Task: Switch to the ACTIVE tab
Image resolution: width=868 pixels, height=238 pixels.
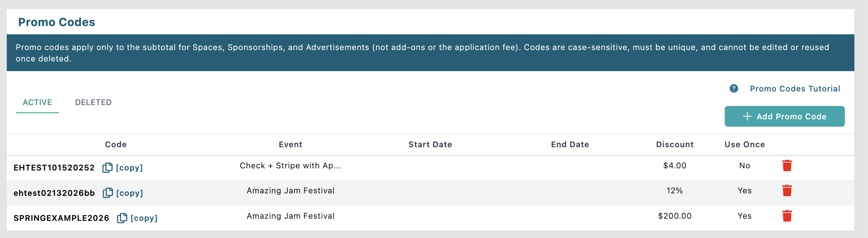Action: pos(37,103)
